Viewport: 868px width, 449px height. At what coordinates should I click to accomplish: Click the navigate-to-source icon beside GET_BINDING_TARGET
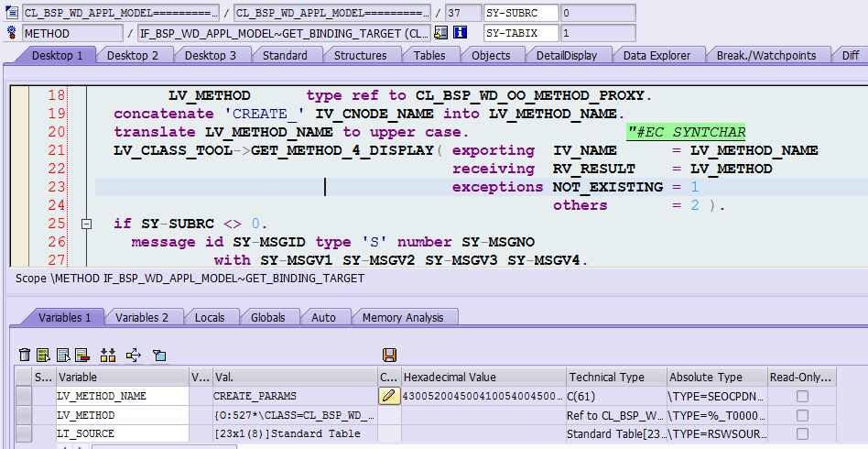[440, 33]
